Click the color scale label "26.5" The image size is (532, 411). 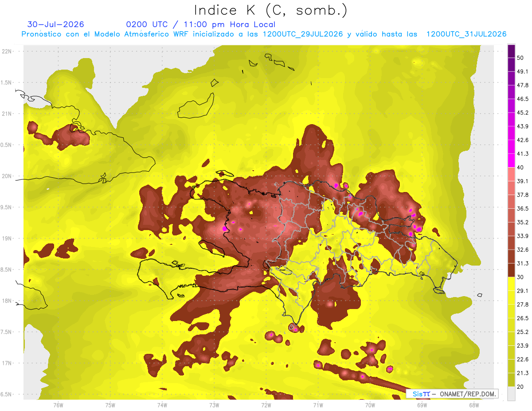[523, 318]
